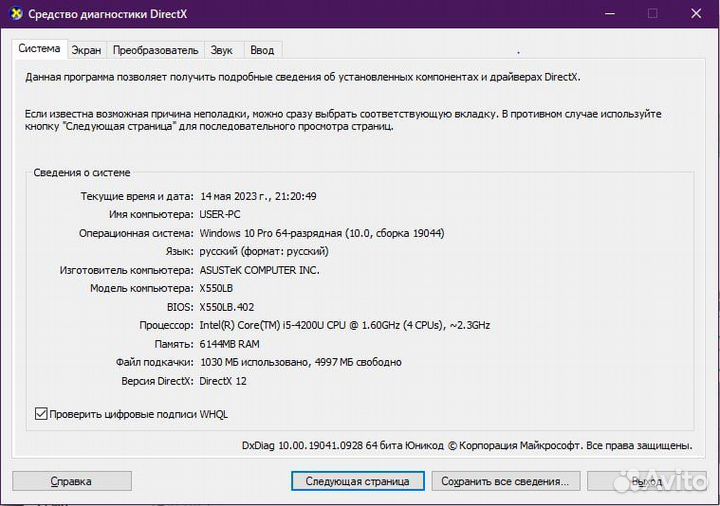Click Сохранить все сведения button
The height and width of the screenshot is (506, 720).
tap(506, 481)
